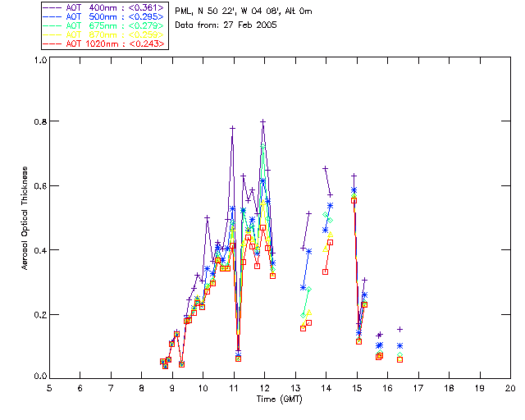Click the blue asterisk marker after 16
Screen dimensions: 525x420
coord(399,345)
